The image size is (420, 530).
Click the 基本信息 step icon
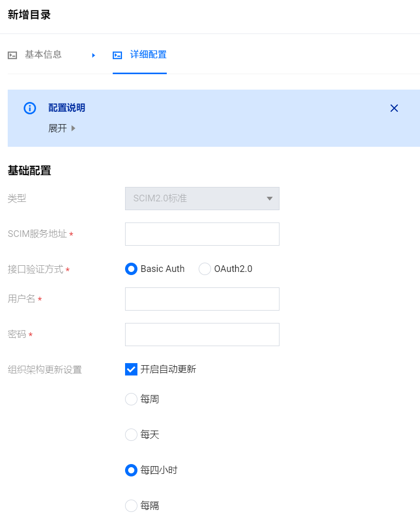12,55
